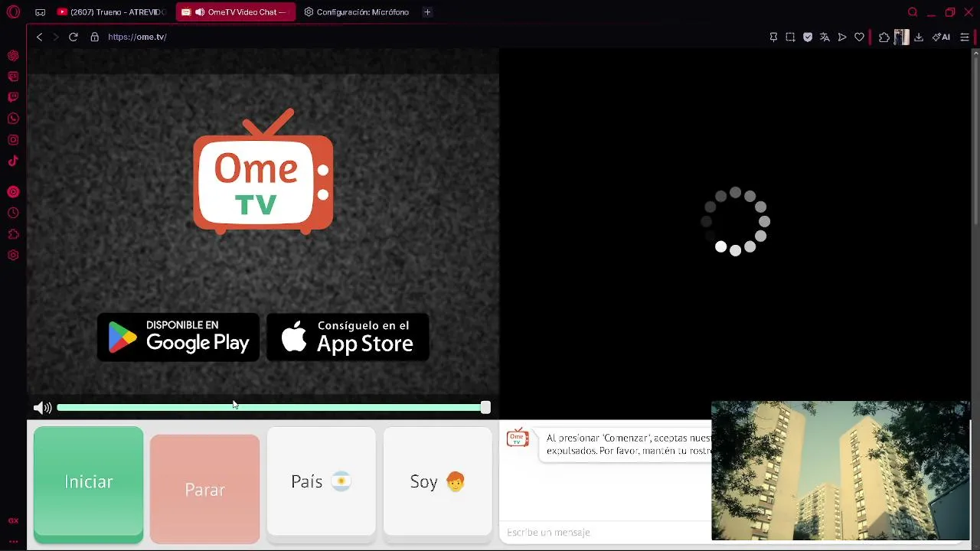
Task: Take a snapshot with the capture icon
Action: pos(790,37)
